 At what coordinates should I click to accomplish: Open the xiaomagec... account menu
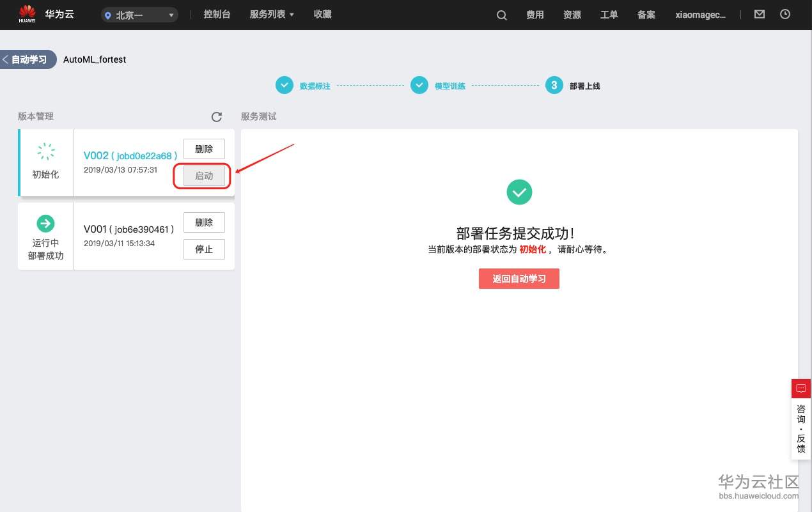point(701,15)
